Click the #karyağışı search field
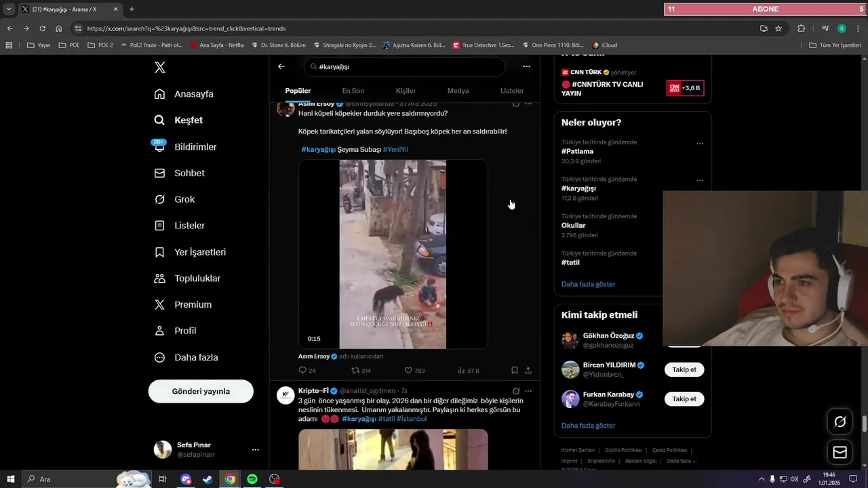 [404, 66]
